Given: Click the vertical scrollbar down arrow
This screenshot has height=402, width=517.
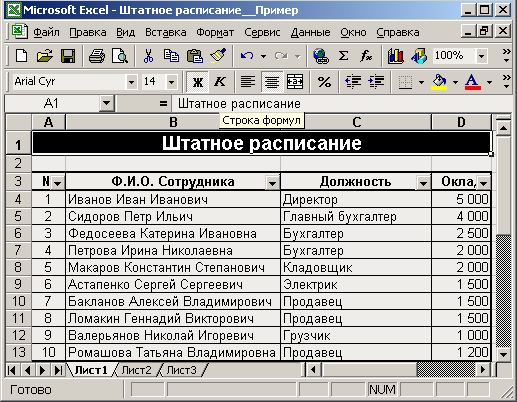Looking at the screenshot, I should [503, 354].
